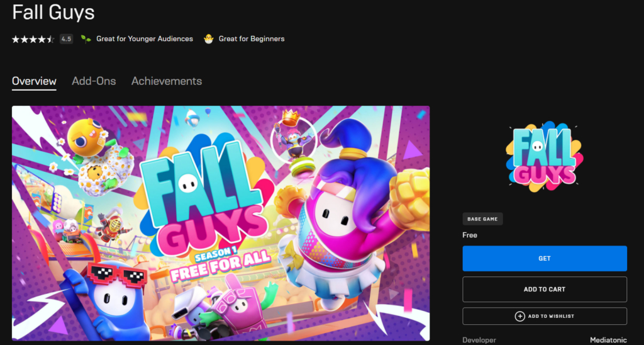Image resolution: width=644 pixels, height=345 pixels.
Task: Click the BASE GAME badge
Action: click(482, 219)
